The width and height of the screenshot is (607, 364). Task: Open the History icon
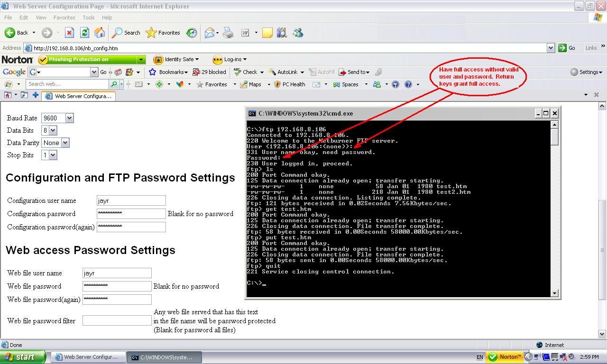pyautogui.click(x=192, y=33)
